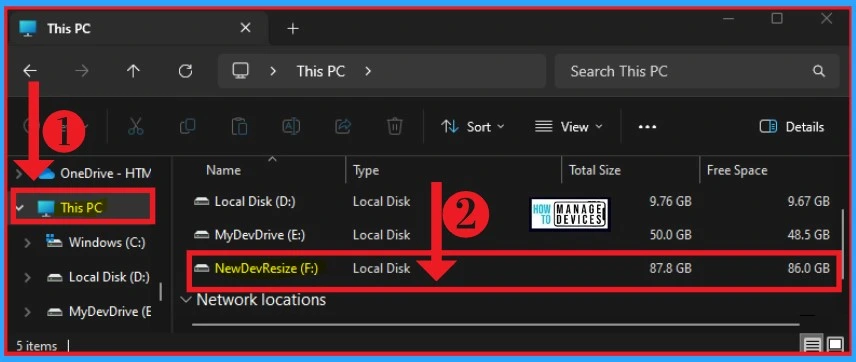Click the Share icon
856x362 pixels.
click(x=343, y=127)
